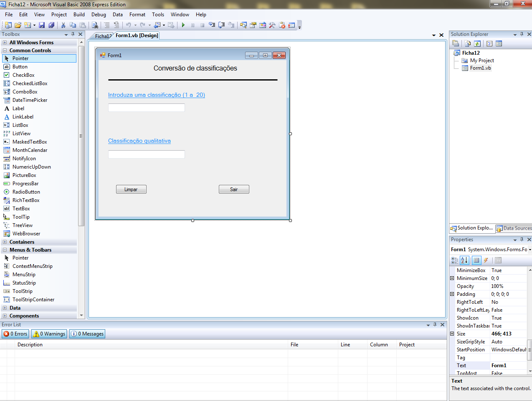This screenshot has width=532, height=401.
Task: Select Form1.vb in Solution Explorer
Action: click(480, 68)
